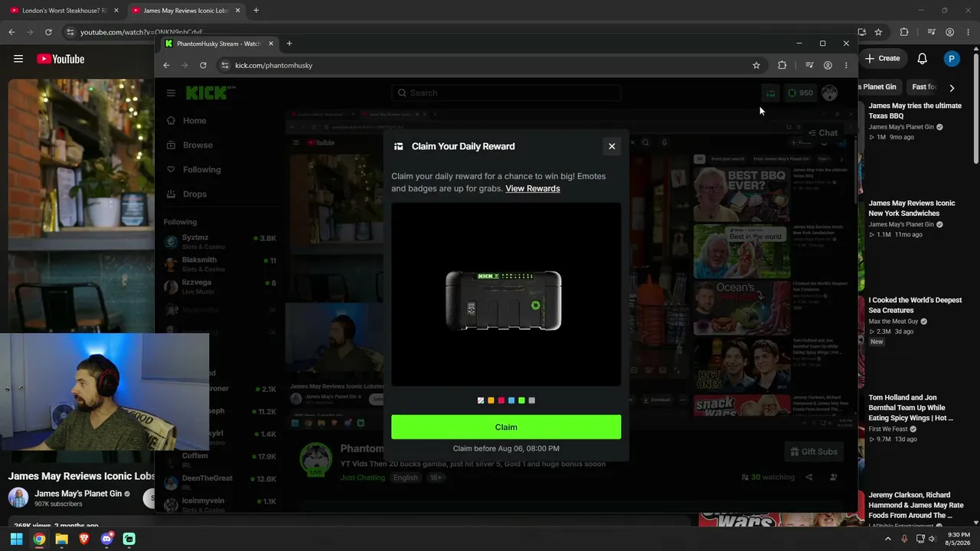Screen dimensions: 980x551
Task: Toggle the Kick sidebar hamburger menu
Action: tap(171, 93)
